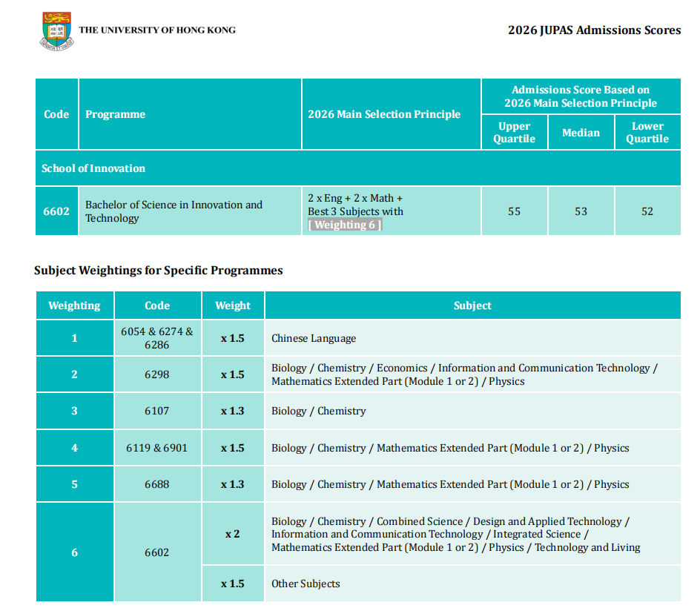
Task: Click the "Subject Weightings for Specific Programmes" heading
Action: click(x=159, y=271)
